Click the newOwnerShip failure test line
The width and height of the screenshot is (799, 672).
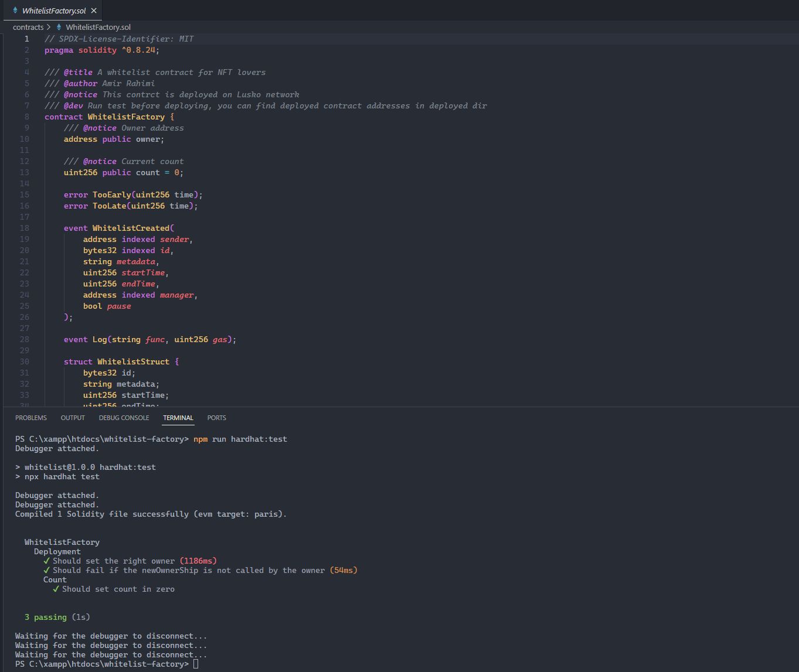tap(200, 570)
